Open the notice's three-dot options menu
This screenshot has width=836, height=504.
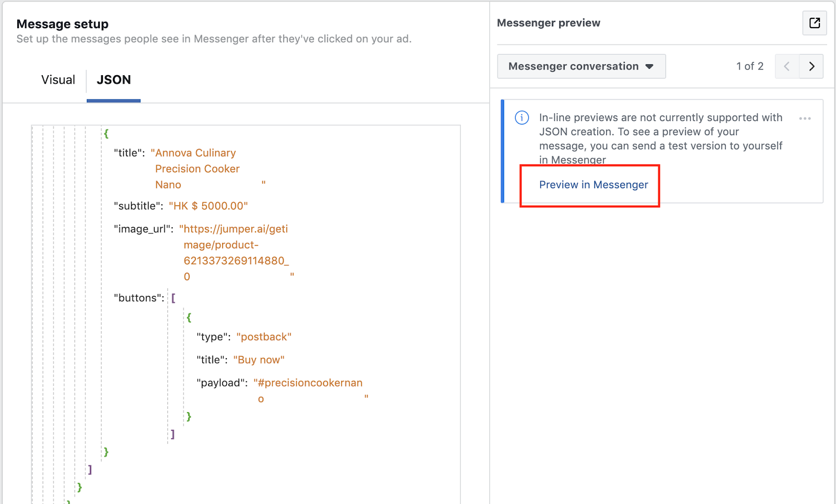(805, 119)
